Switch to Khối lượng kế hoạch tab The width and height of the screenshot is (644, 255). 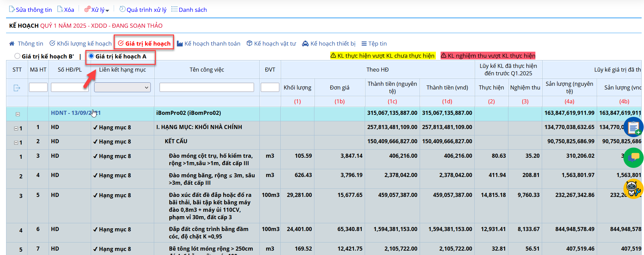81,44
